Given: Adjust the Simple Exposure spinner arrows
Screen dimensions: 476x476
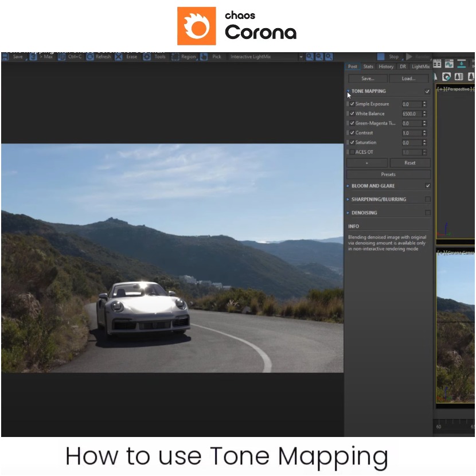Looking at the screenshot, I should tap(424, 104).
